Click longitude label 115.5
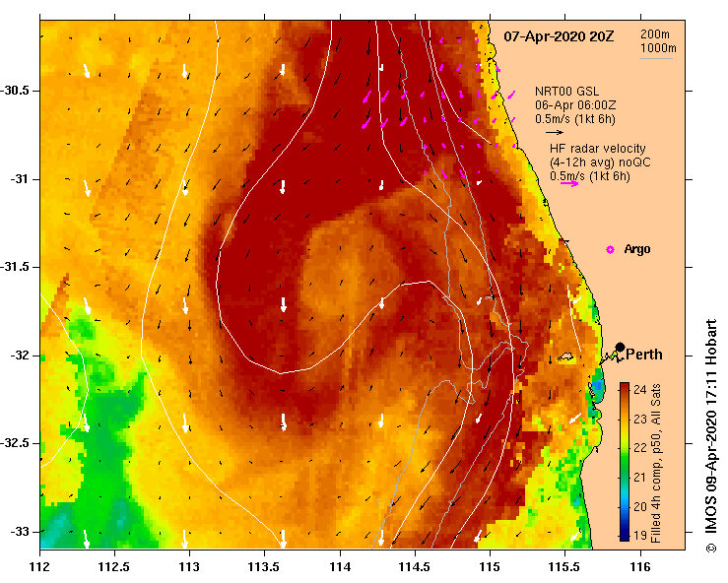This screenshot has width=728, height=583. point(564,567)
